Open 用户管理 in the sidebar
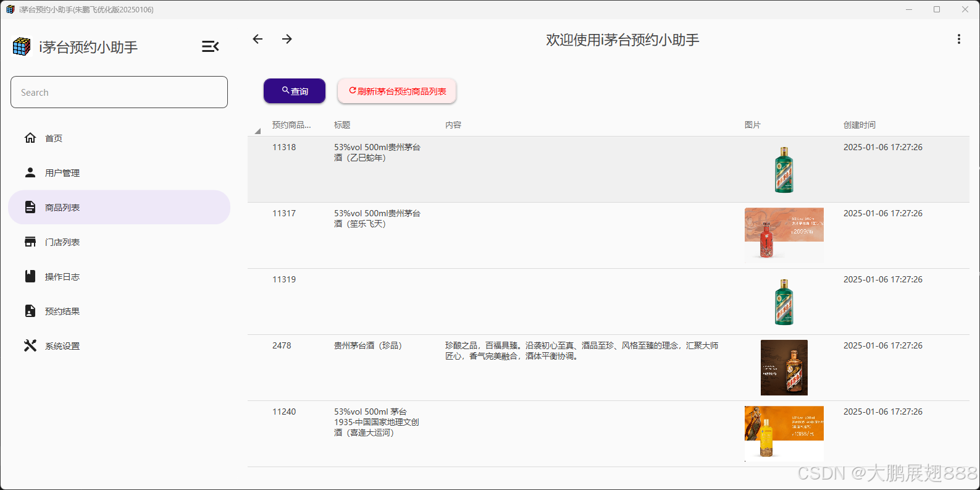 (119, 172)
